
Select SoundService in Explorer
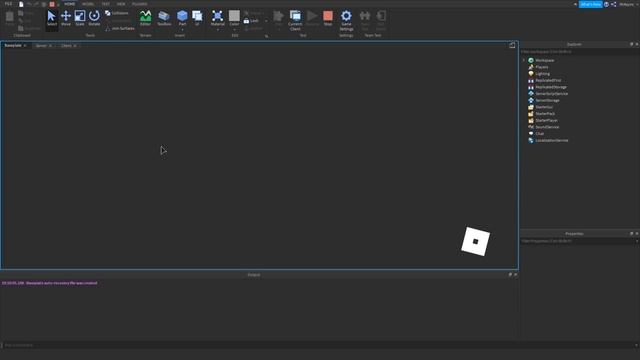click(x=547, y=127)
